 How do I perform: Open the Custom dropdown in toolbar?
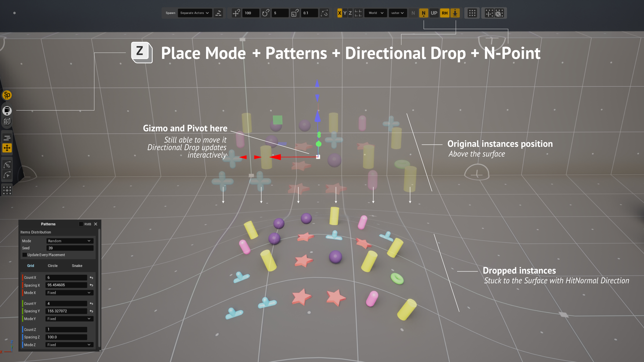coord(398,13)
